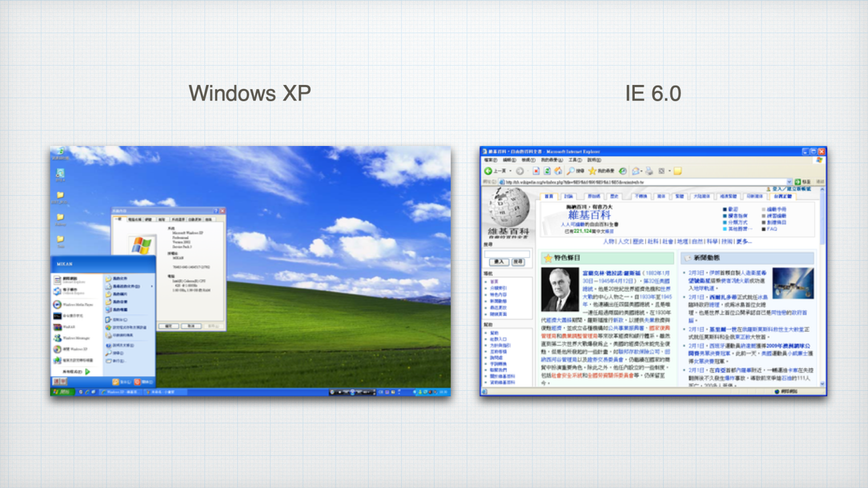Click OK button in System Properties dialog
The width and height of the screenshot is (868, 488).
(168, 326)
